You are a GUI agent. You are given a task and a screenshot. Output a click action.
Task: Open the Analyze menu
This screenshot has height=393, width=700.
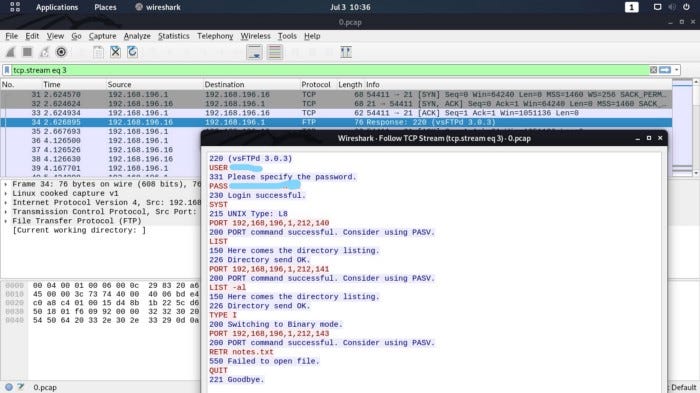[137, 36]
